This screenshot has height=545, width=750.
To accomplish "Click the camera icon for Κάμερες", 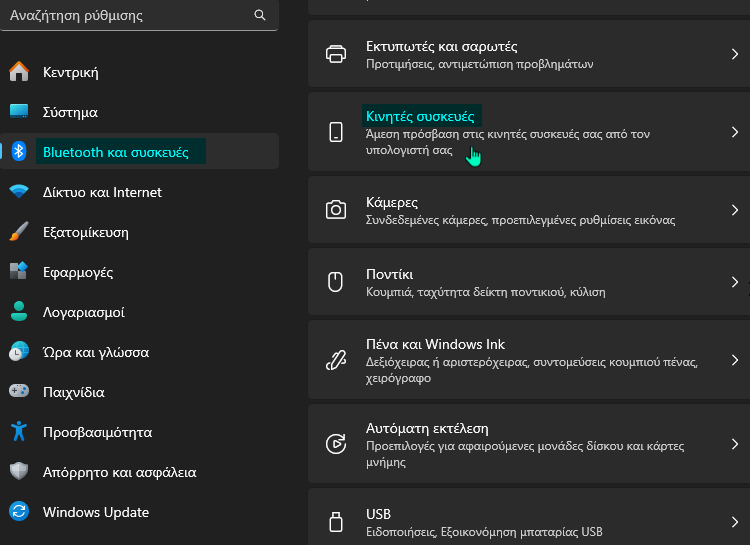I will tap(336, 210).
